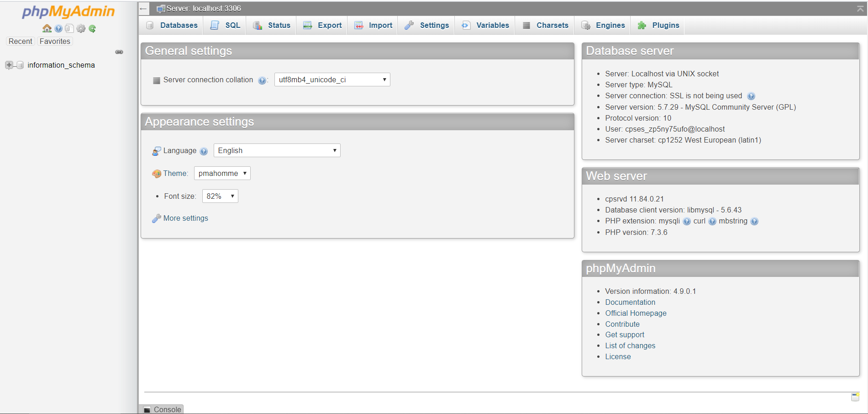Open the Documentation link
868x414 pixels.
(630, 303)
